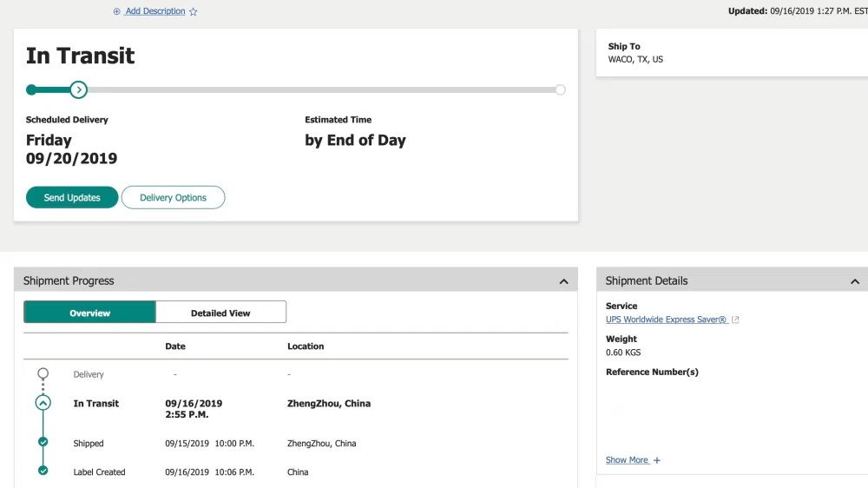868x488 pixels.
Task: Collapse the Shipment Progress panel
Action: pyautogui.click(x=563, y=281)
